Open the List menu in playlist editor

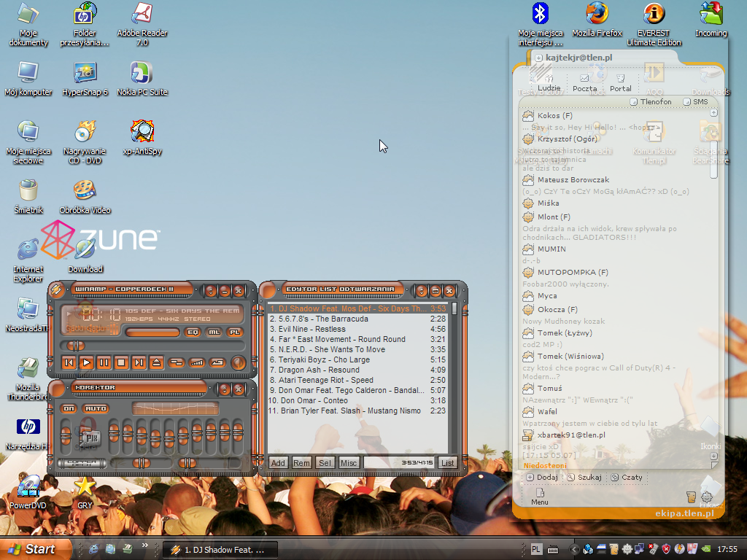(447, 463)
